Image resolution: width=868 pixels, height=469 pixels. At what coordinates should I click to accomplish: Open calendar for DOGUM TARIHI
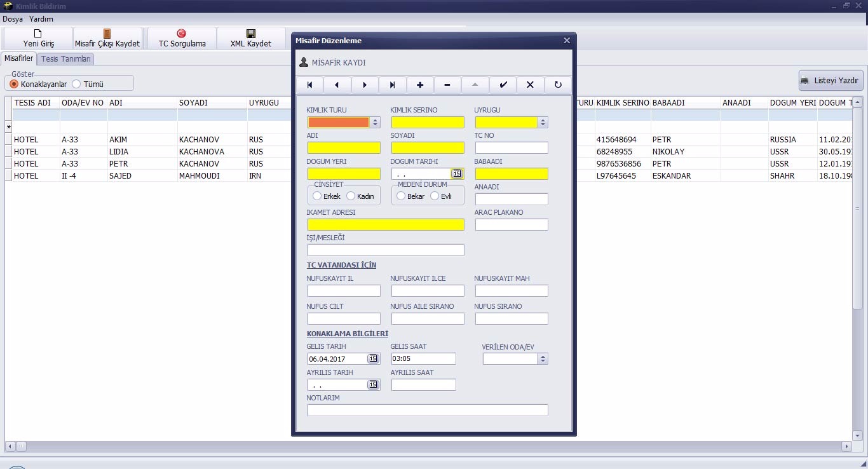coord(457,173)
